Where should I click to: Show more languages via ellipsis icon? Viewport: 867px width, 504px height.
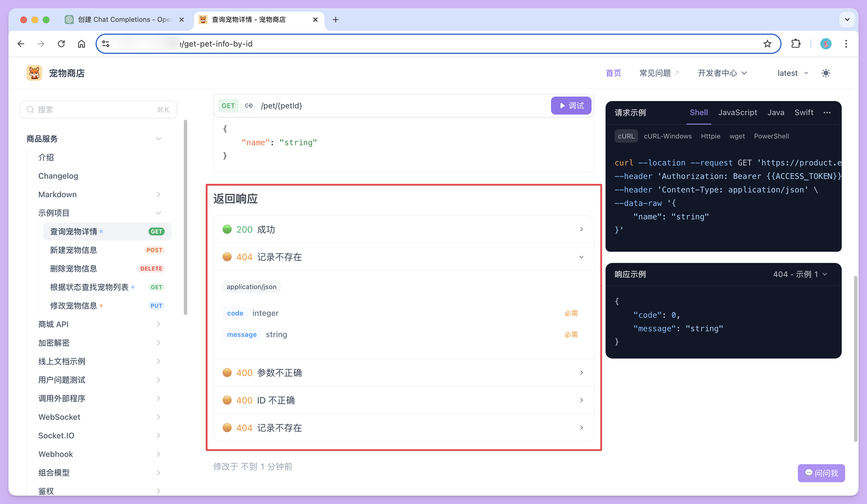tap(827, 113)
